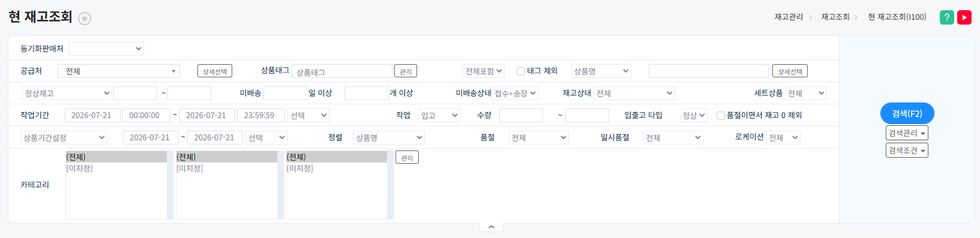Click 작업기간 start date 2026-07-21

pos(92,115)
